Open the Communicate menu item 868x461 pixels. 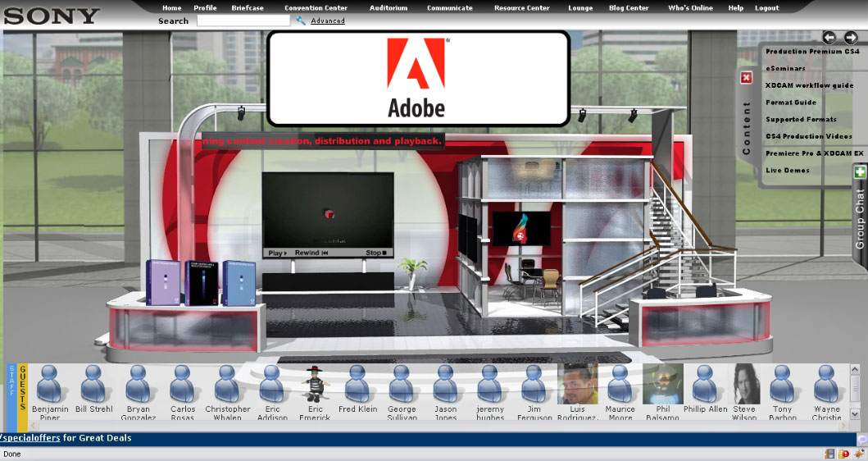(x=450, y=7)
